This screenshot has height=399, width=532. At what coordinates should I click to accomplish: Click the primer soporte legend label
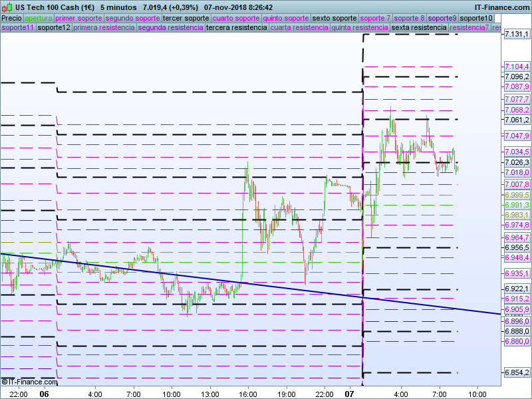78,18
